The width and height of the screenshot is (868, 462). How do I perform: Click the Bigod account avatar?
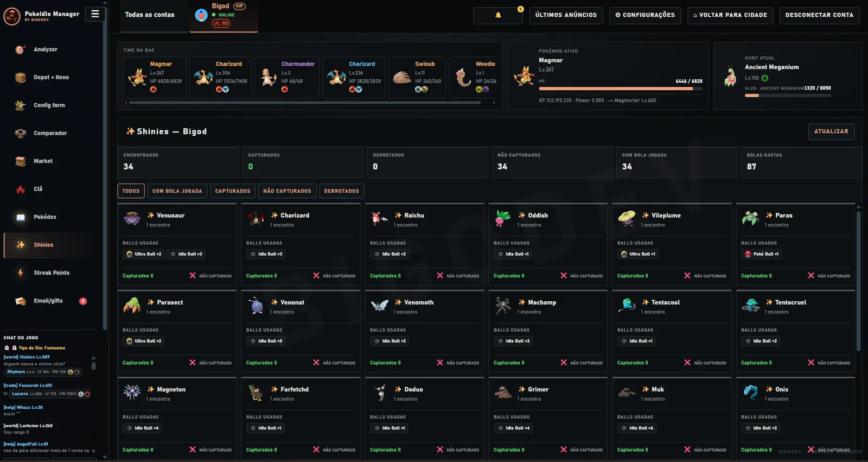pos(201,15)
